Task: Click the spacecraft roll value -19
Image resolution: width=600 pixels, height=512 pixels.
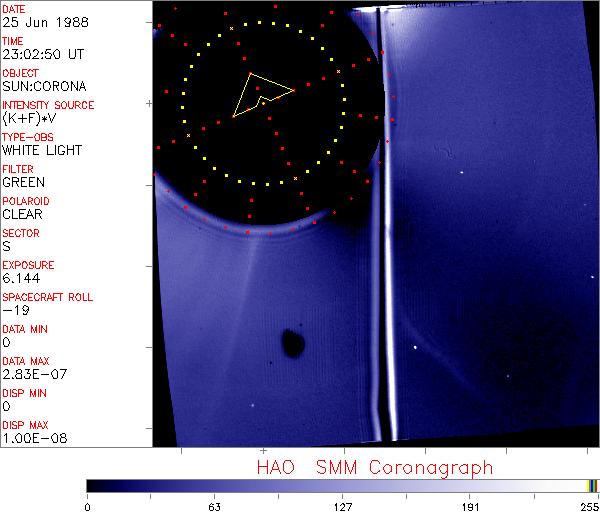Action: click(15, 310)
